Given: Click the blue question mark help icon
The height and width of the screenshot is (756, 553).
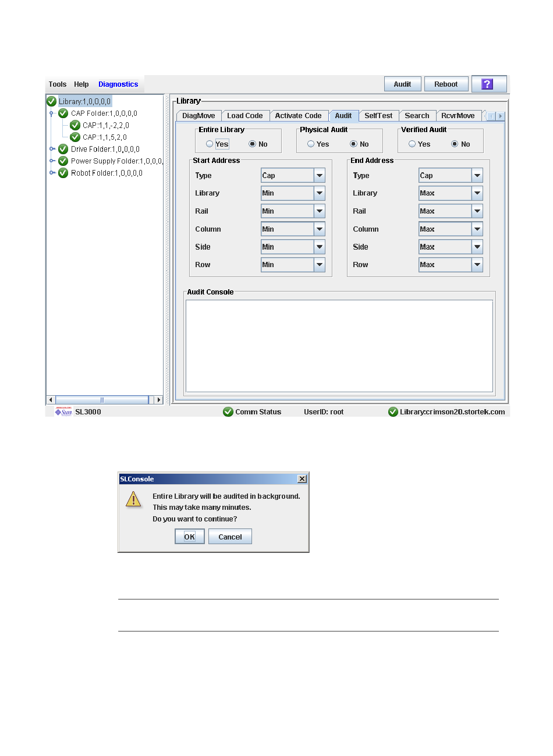Looking at the screenshot, I should click(x=488, y=84).
